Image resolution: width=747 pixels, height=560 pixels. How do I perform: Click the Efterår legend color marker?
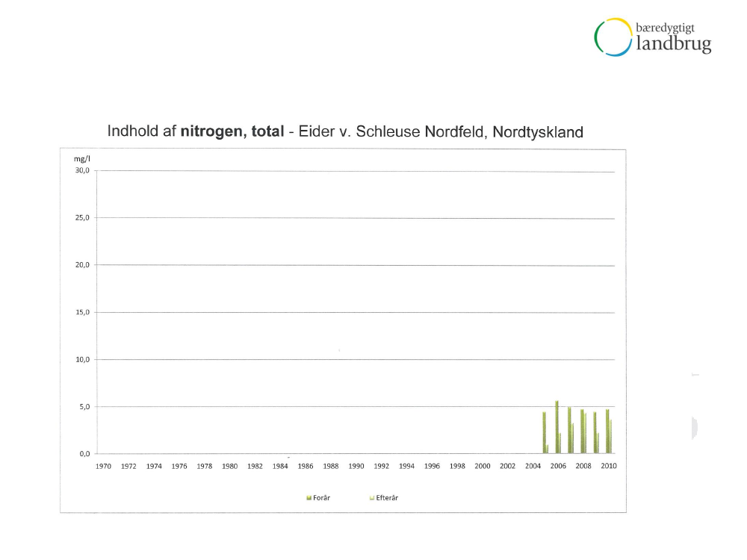coord(371,498)
